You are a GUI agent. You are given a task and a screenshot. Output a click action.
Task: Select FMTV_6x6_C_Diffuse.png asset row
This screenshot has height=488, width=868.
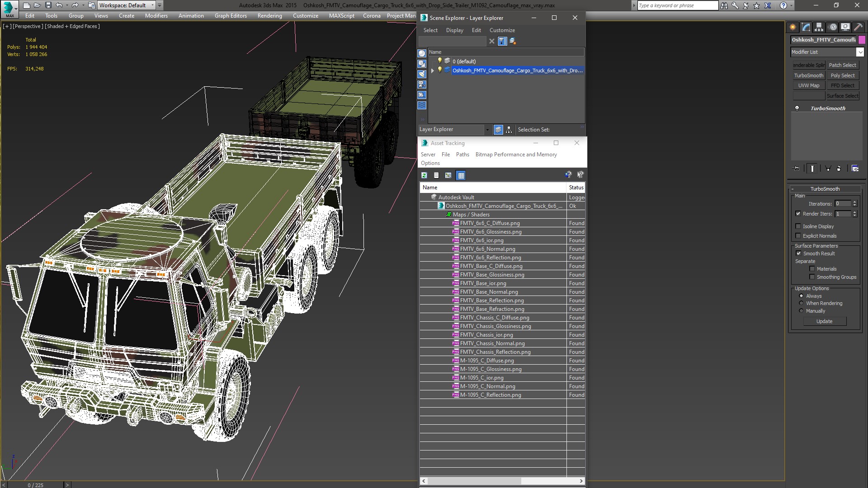(x=502, y=223)
